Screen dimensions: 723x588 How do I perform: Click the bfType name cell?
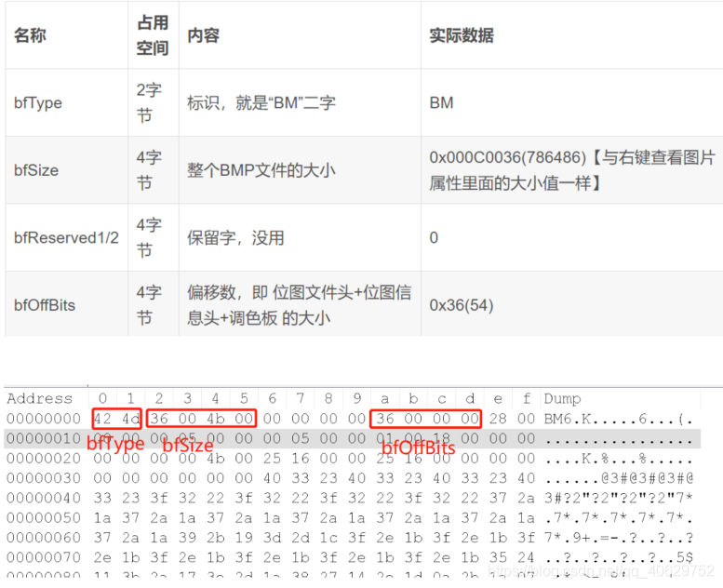pyautogui.click(x=66, y=102)
